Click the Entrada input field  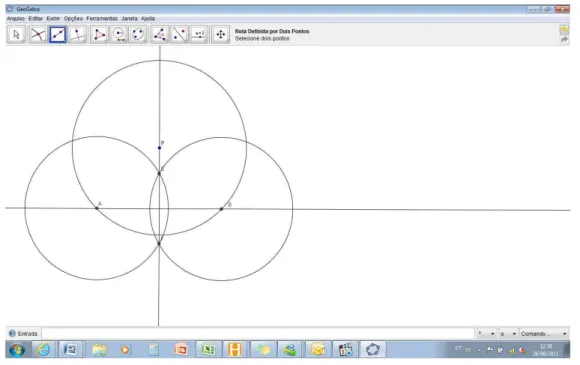[257, 334]
